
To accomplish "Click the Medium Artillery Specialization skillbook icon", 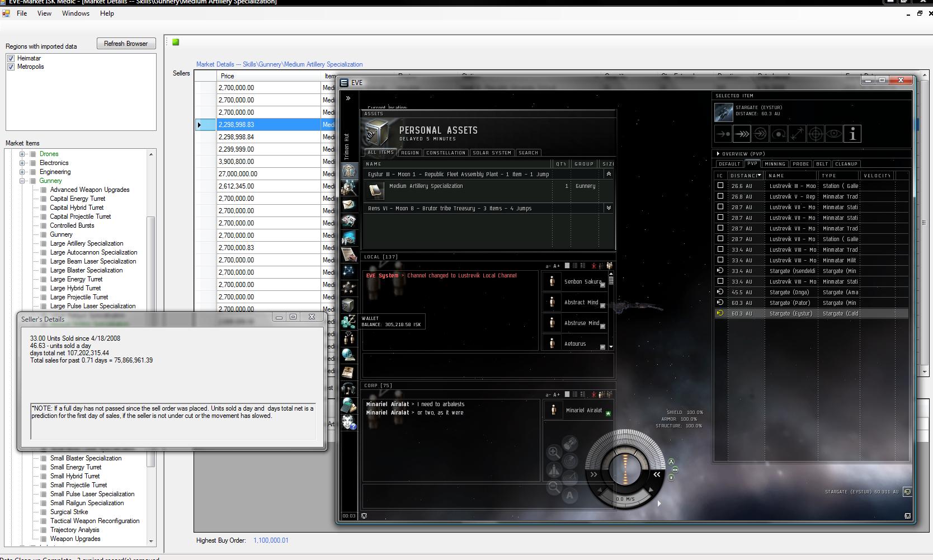I will coord(375,191).
